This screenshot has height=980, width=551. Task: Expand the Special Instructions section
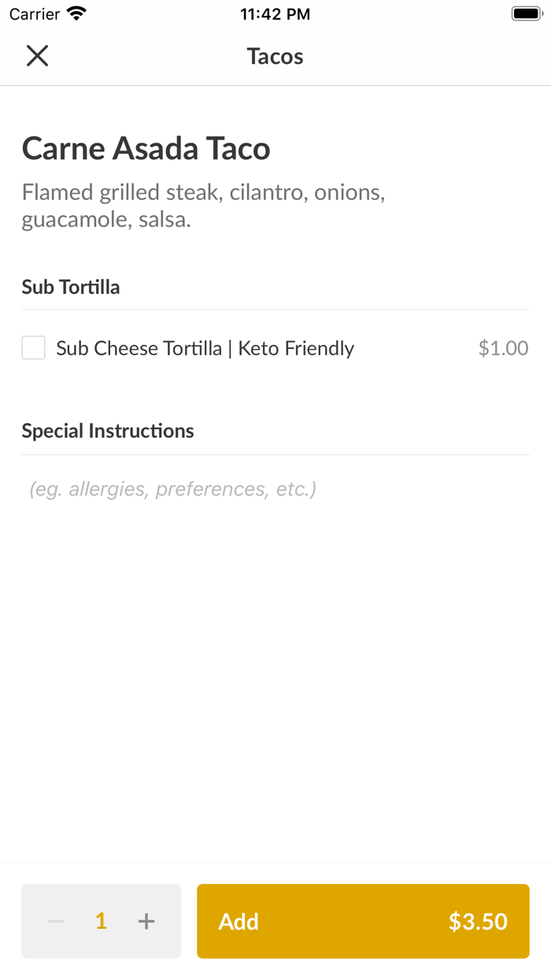[x=107, y=431]
